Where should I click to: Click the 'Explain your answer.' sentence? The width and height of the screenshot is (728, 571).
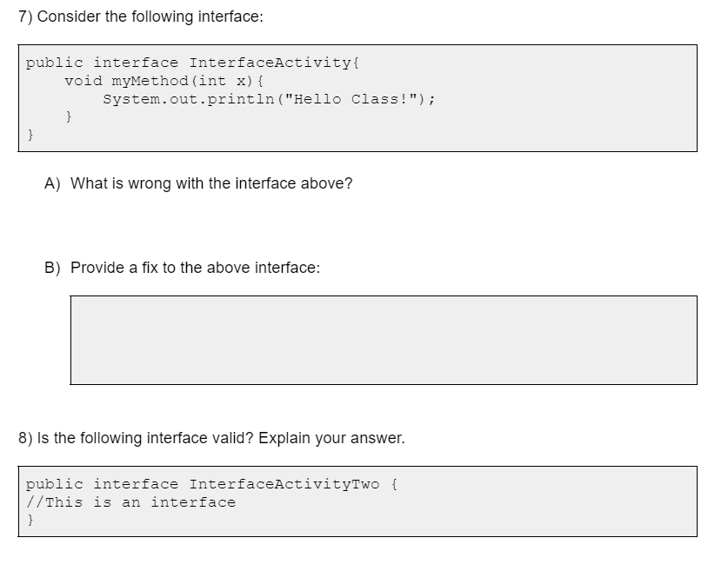coord(331,438)
